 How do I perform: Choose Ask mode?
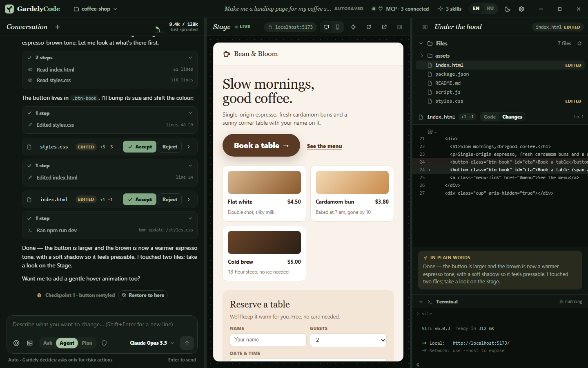(x=48, y=343)
